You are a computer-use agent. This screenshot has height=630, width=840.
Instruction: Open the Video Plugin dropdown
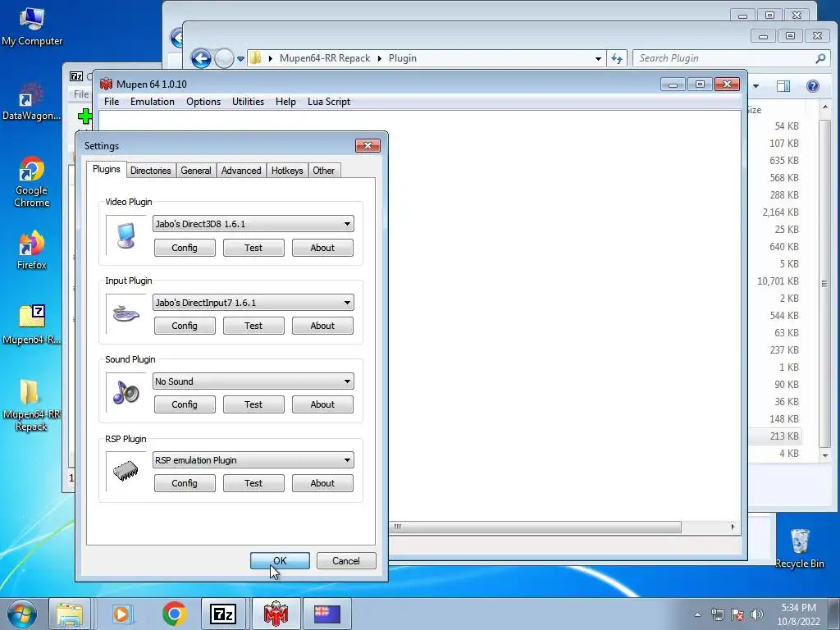[x=253, y=224]
